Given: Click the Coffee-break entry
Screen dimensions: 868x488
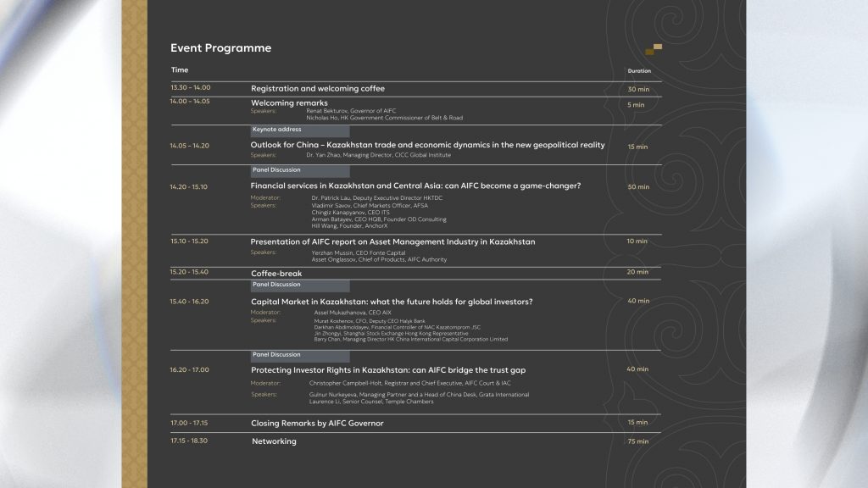Looking at the screenshot, I should (x=276, y=274).
